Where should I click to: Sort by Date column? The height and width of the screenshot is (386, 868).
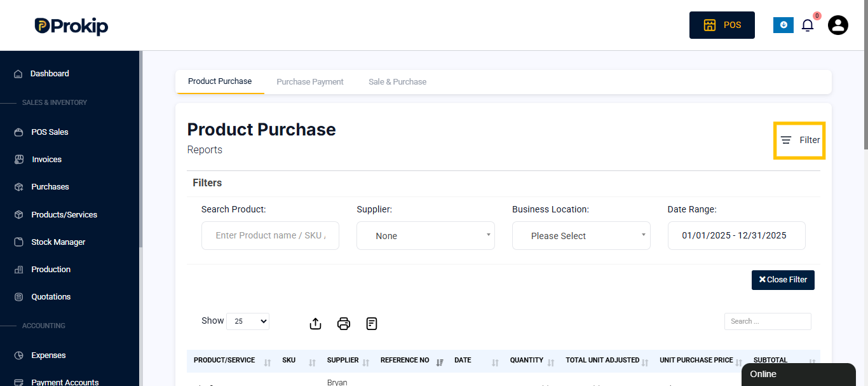477,361
